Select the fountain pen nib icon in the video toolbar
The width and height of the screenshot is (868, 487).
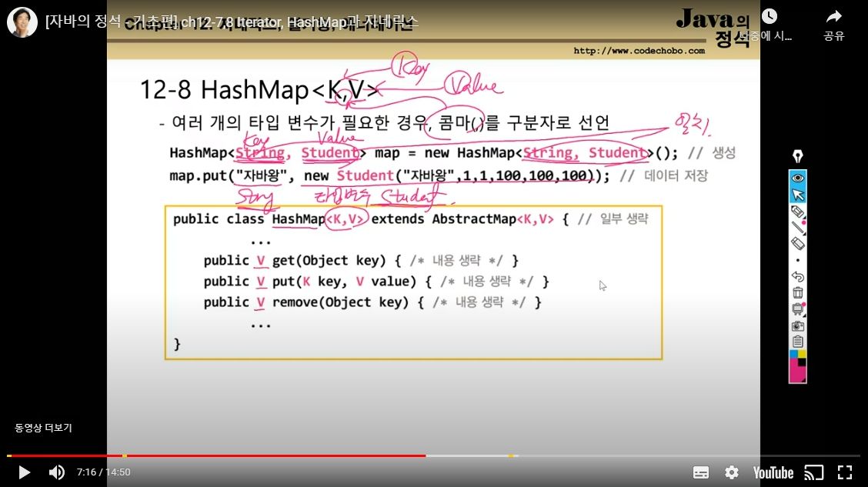coord(798,157)
